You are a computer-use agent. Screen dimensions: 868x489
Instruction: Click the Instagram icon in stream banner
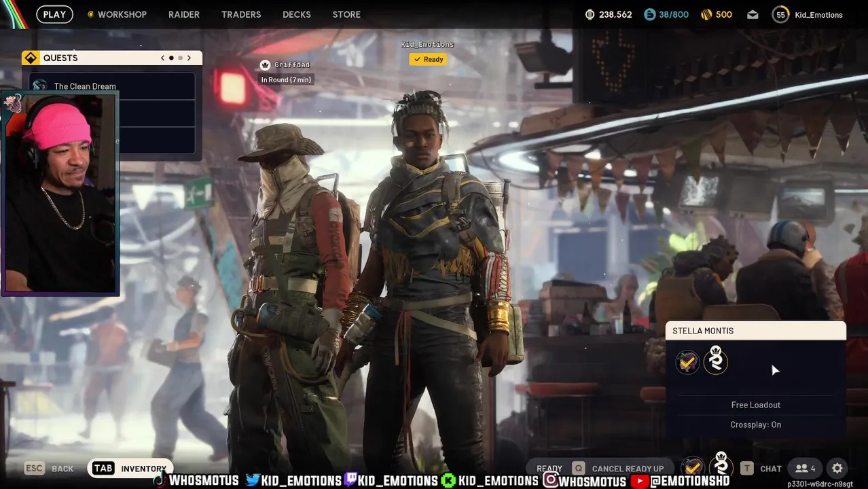click(x=550, y=481)
